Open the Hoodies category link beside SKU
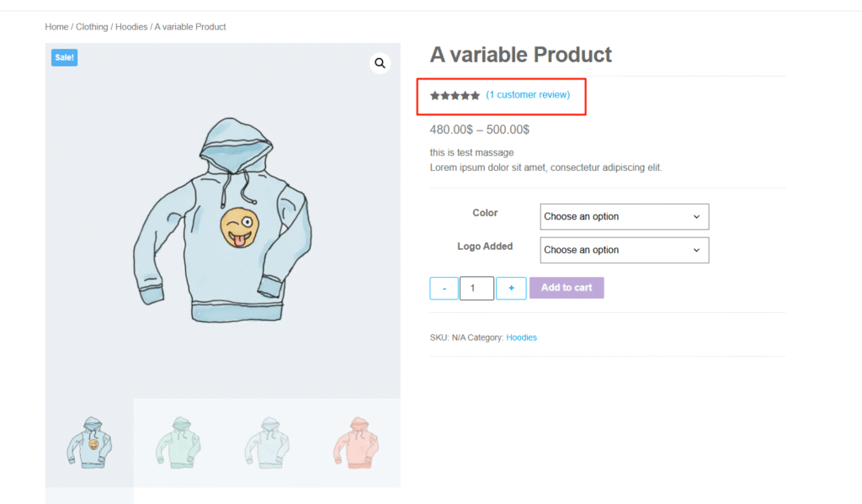The image size is (862, 504). 521,337
